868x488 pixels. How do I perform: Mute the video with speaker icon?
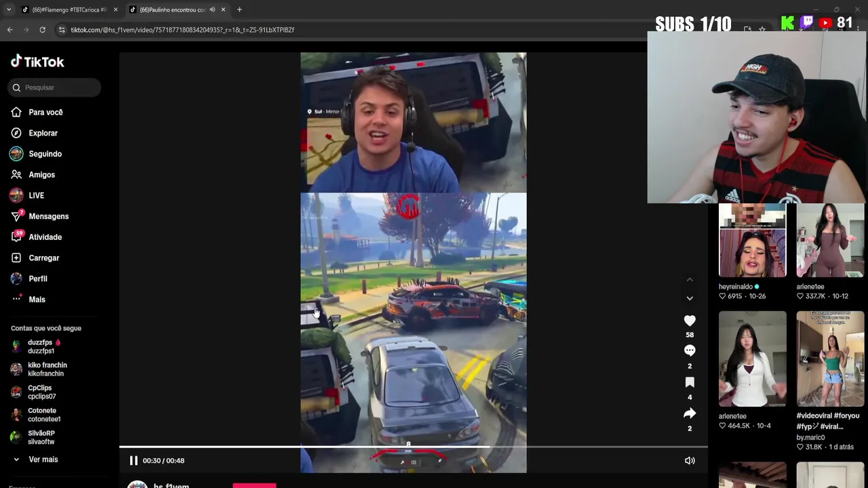click(x=690, y=461)
